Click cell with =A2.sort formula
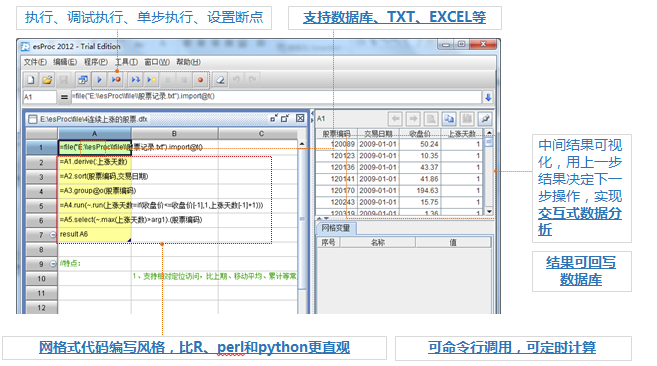 [x=94, y=177]
